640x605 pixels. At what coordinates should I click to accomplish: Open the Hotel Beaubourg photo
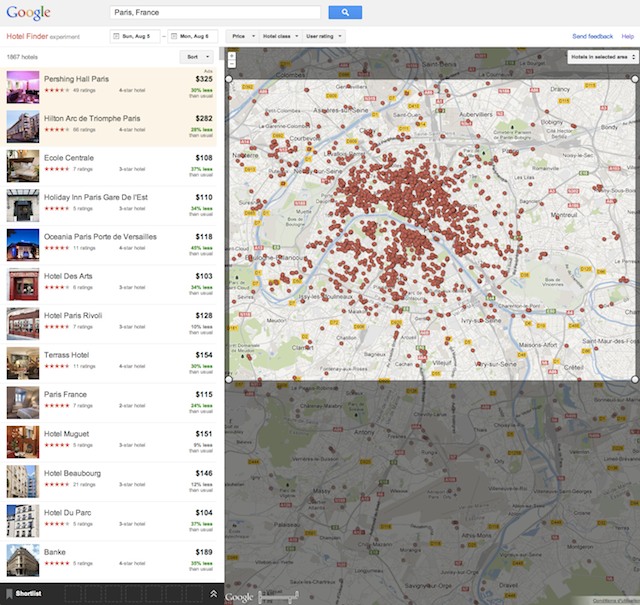coord(23,481)
